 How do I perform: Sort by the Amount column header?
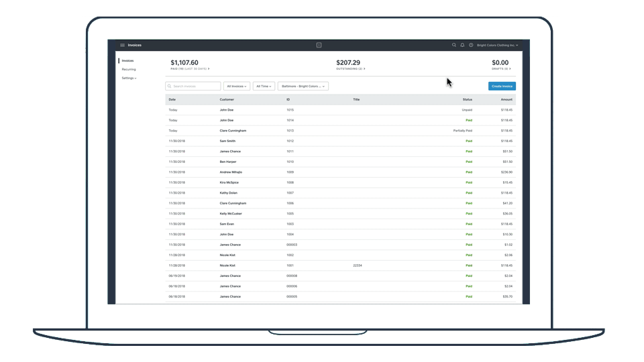click(506, 99)
